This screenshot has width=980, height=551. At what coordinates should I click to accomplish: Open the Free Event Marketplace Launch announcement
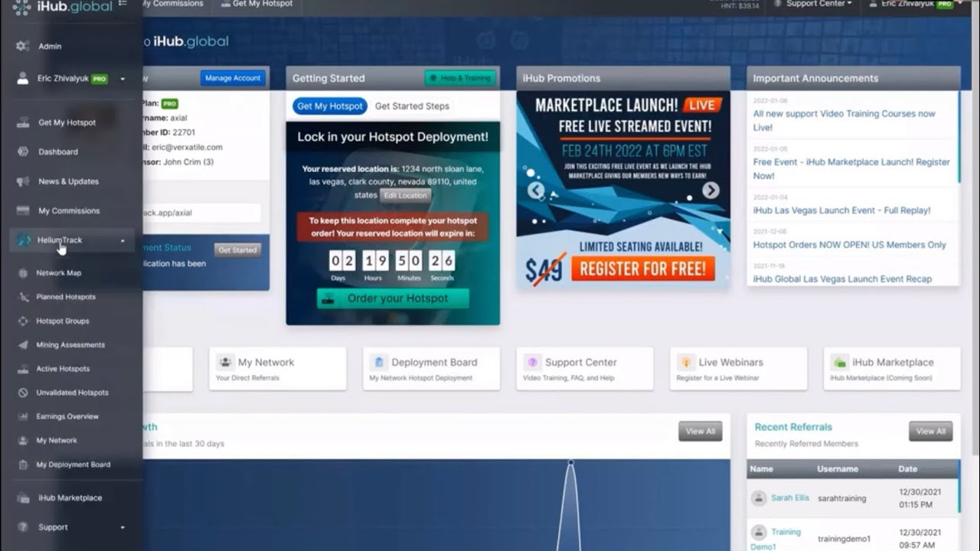(851, 168)
